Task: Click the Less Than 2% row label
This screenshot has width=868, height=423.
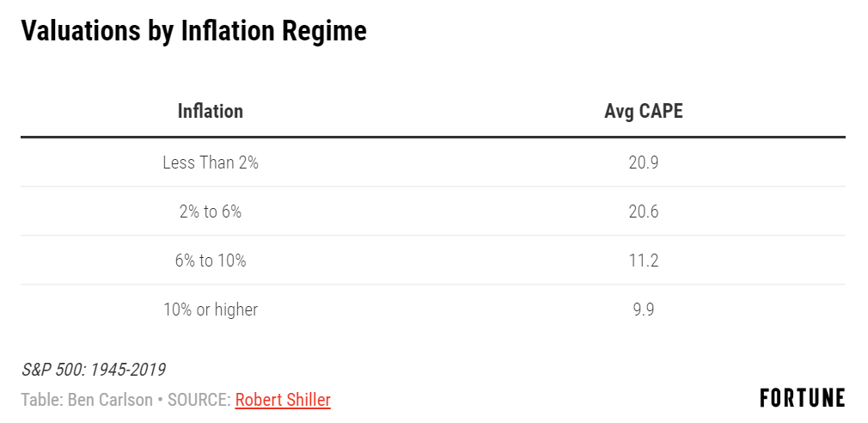Action: (x=211, y=162)
